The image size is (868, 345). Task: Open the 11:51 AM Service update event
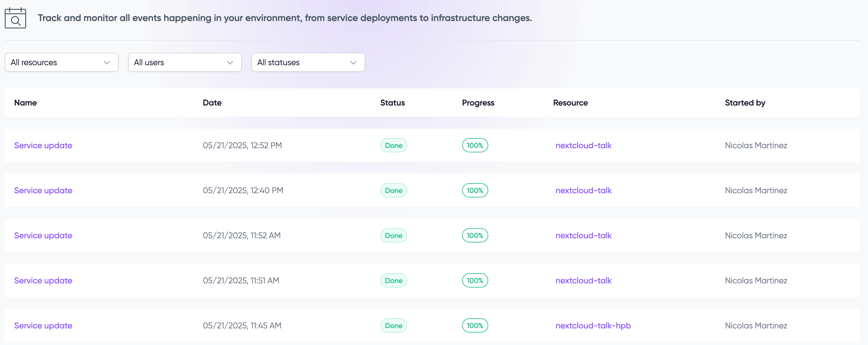(x=43, y=281)
